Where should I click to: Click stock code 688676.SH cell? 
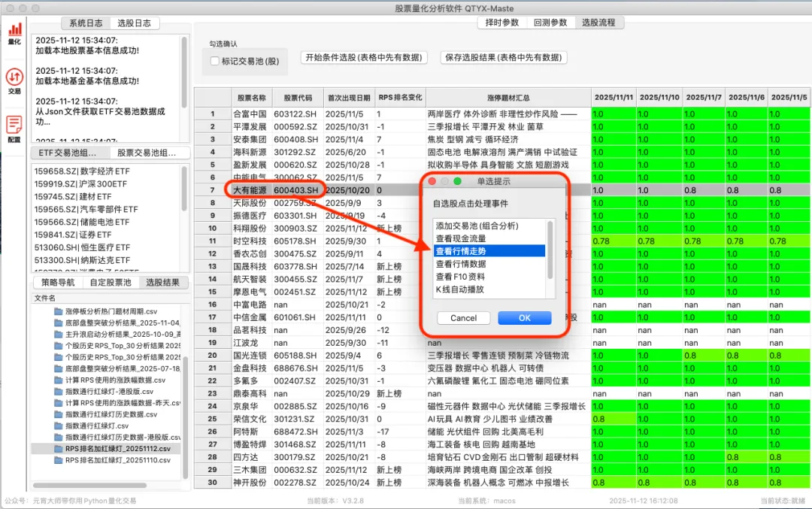point(298,368)
